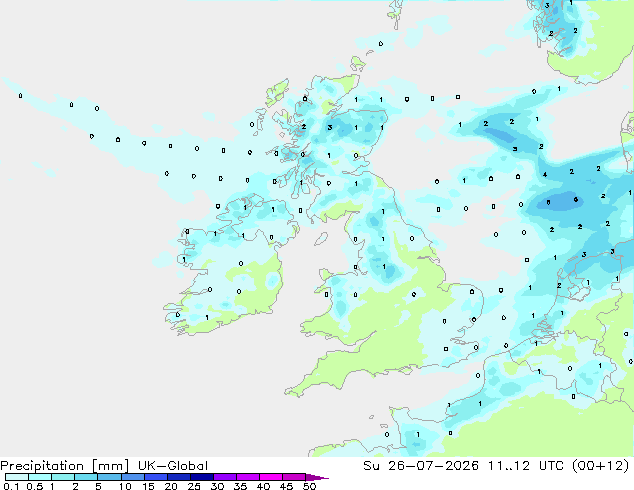Click the "UK-Global" model label
Viewport: 634px width, 490px height.
click(173, 466)
